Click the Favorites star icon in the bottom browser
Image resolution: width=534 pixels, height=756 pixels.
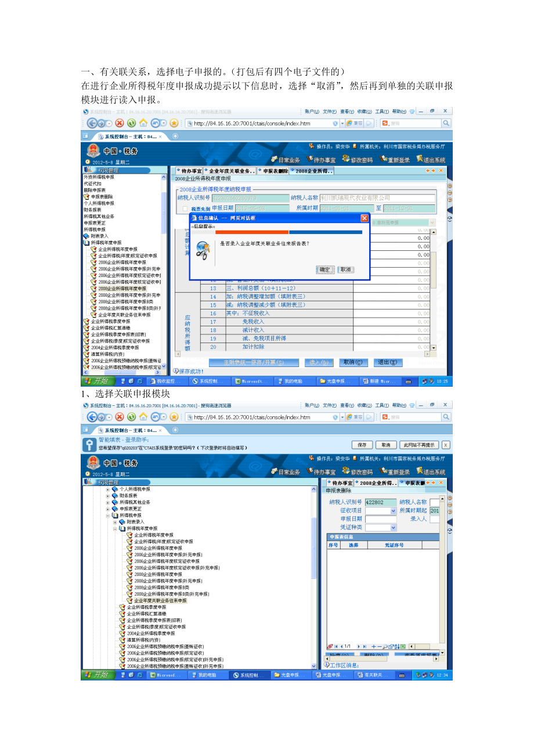[174, 417]
